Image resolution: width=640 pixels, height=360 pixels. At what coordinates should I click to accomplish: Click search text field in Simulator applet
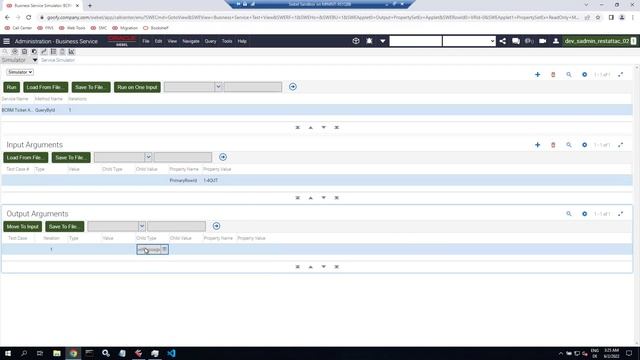pos(253,87)
